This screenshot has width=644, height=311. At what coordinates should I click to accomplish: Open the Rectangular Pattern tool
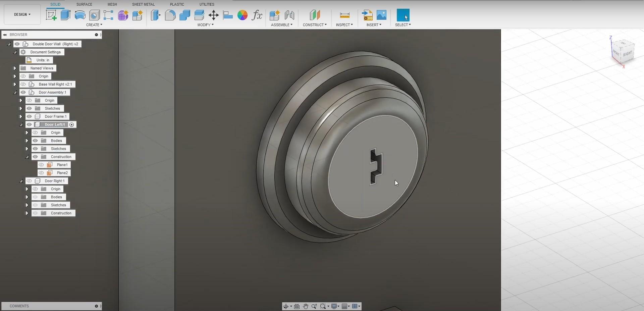click(x=108, y=15)
